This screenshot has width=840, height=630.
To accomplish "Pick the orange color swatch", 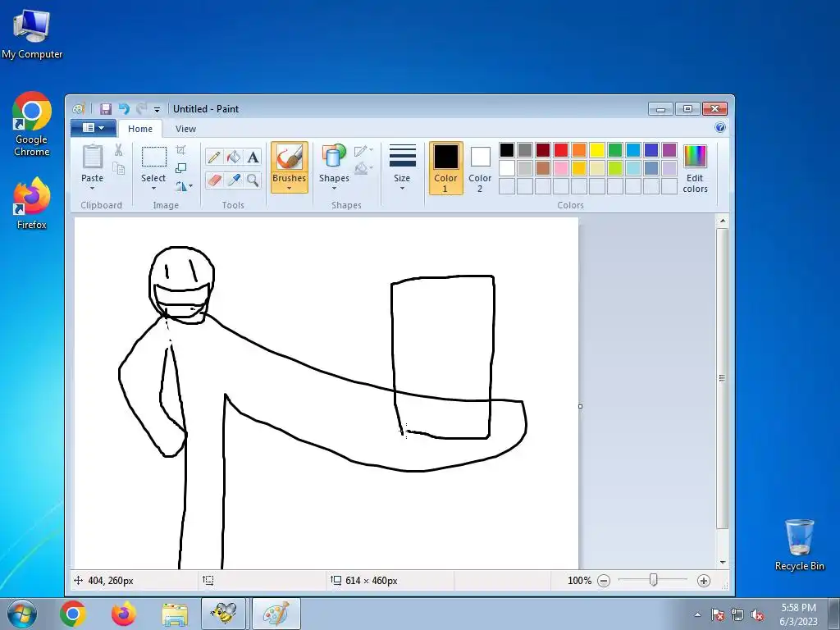I will click(x=579, y=150).
